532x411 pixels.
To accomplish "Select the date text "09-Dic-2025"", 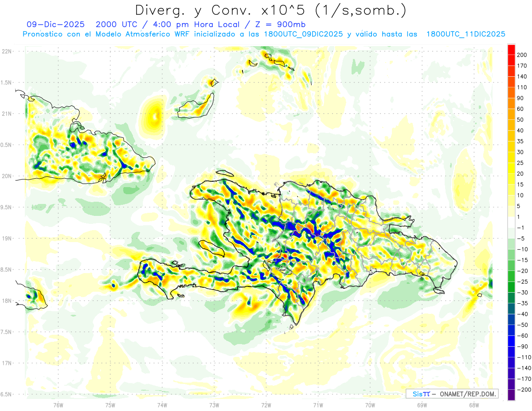I will point(55,24).
